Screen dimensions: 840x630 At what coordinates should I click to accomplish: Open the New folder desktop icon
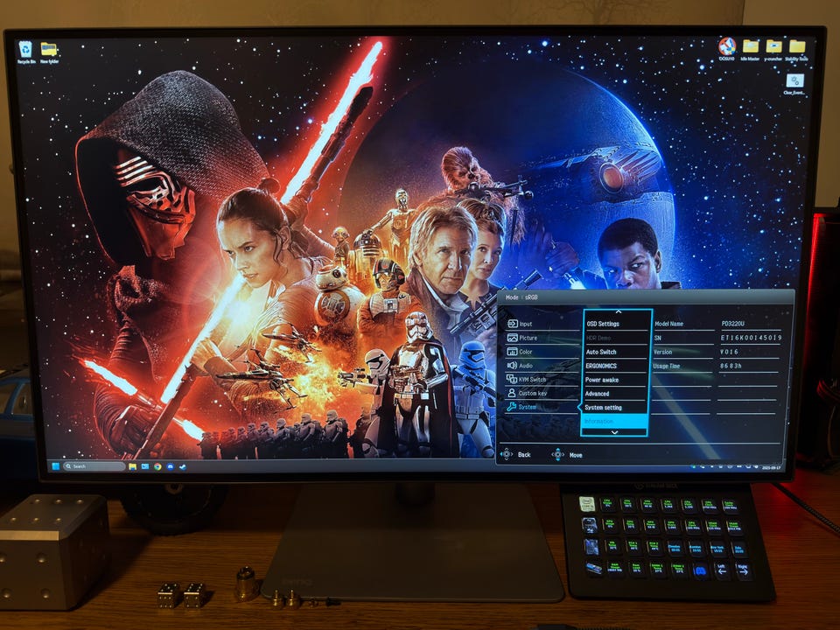[49, 50]
